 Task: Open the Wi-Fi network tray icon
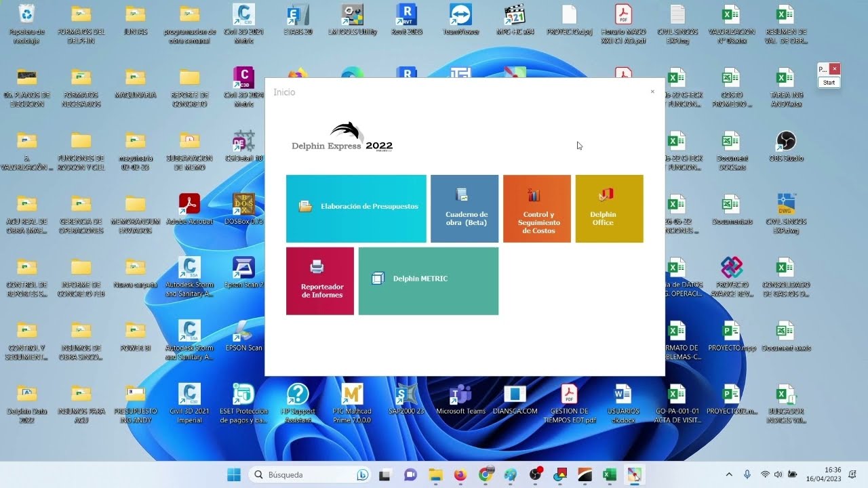pyautogui.click(x=765, y=474)
